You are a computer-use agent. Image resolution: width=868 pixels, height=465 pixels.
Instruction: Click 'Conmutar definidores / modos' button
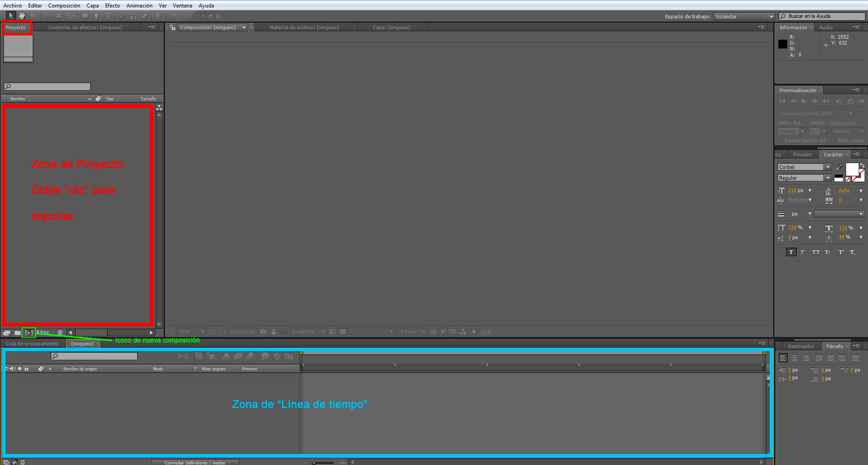coord(195,462)
